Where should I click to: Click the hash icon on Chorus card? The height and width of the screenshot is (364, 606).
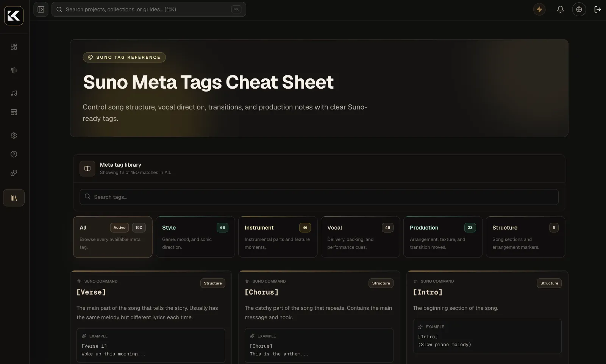click(x=247, y=281)
